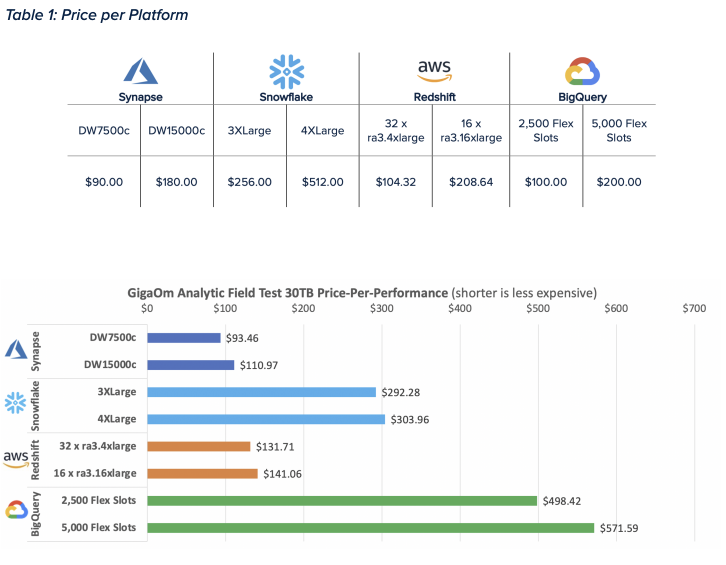Viewport: 726px width, 565px height.
Task: Click the 2,500 Flex Slots green bar
Action: (x=342, y=501)
